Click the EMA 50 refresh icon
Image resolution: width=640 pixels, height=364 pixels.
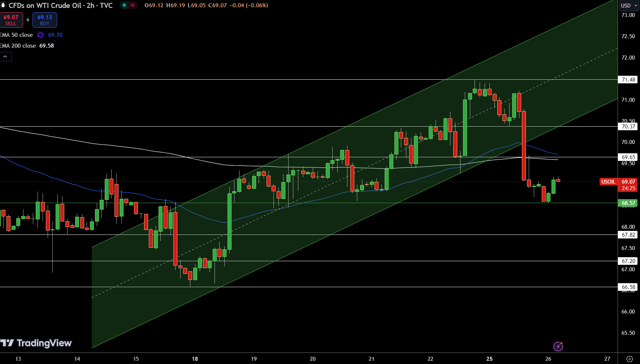40,35
